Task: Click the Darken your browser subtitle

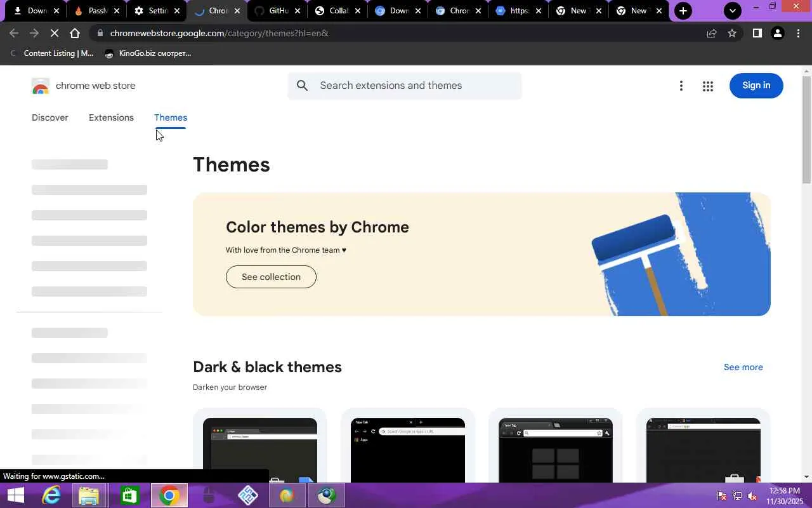Action: point(230,387)
